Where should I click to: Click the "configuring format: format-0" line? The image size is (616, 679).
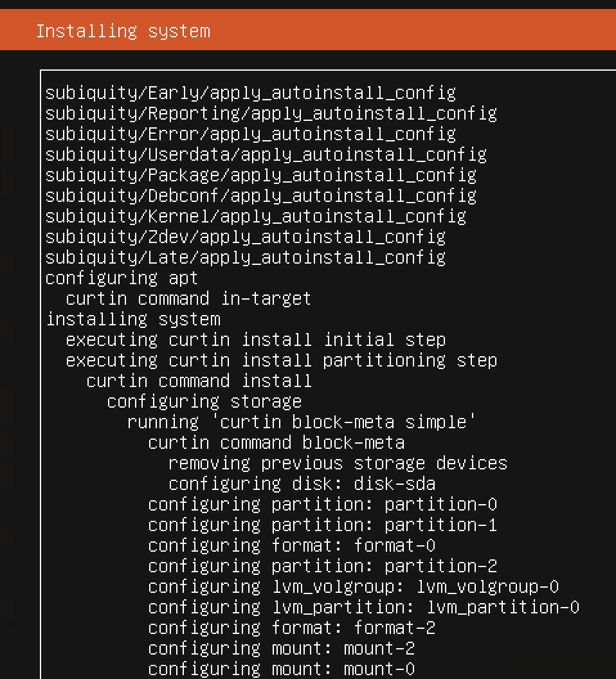[x=291, y=545]
